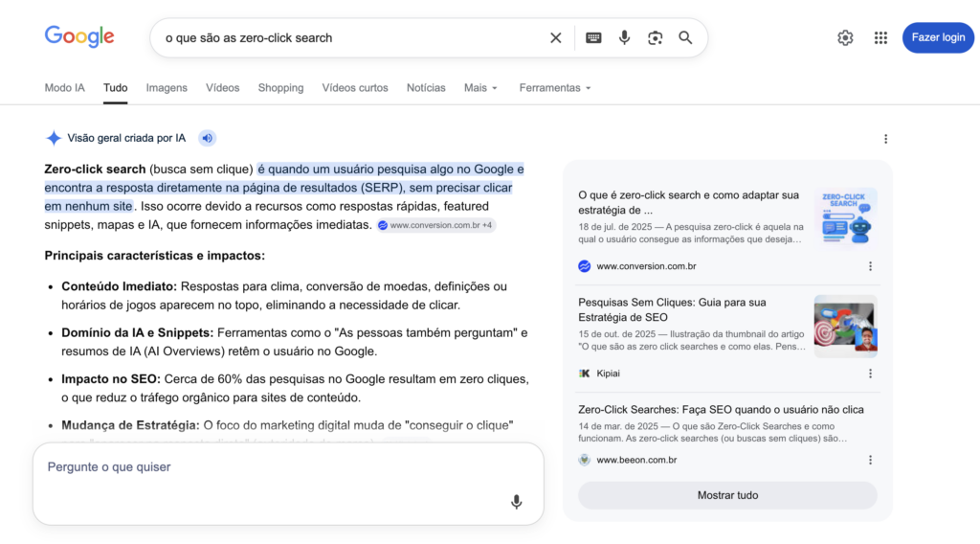Click the AI overview sparkle icon
980x544 pixels.
pyautogui.click(x=54, y=138)
